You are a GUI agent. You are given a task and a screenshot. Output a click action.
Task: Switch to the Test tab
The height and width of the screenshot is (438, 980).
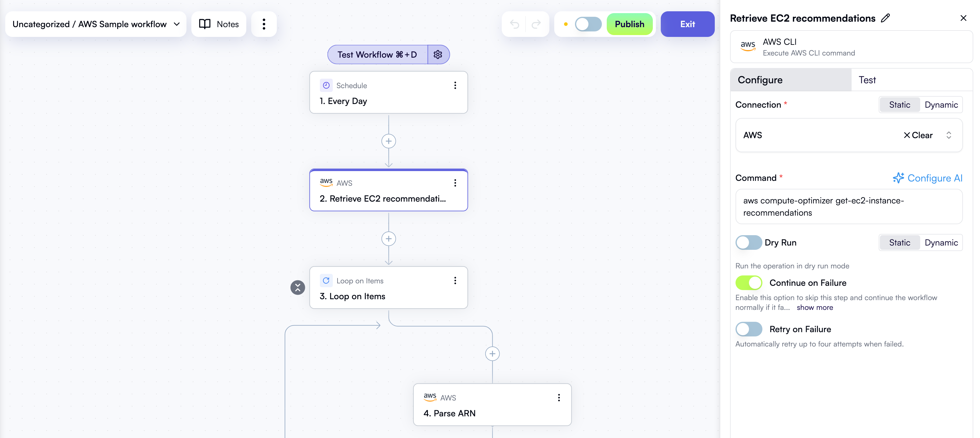pyautogui.click(x=867, y=80)
